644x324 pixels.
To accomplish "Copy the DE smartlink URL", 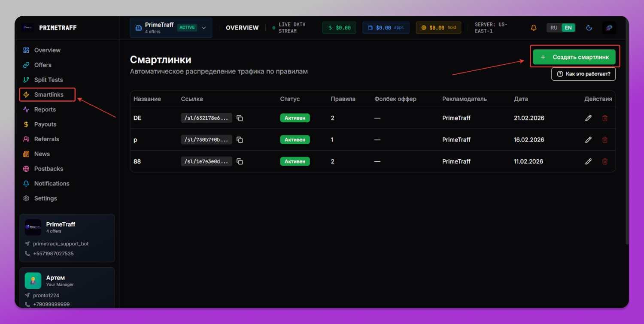I will [240, 118].
